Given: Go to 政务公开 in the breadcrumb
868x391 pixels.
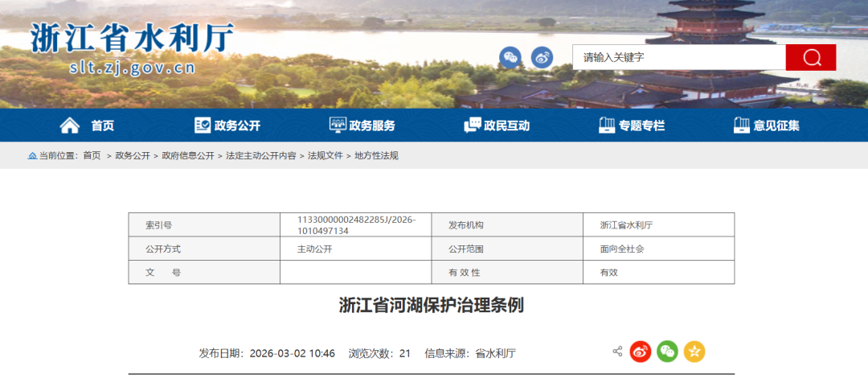Looking at the screenshot, I should 133,156.
